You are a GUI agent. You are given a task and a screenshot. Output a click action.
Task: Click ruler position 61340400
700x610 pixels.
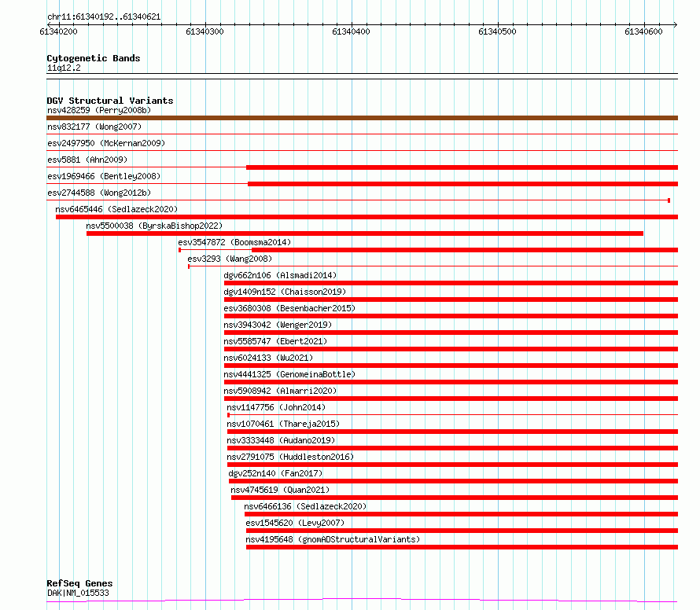click(x=352, y=31)
